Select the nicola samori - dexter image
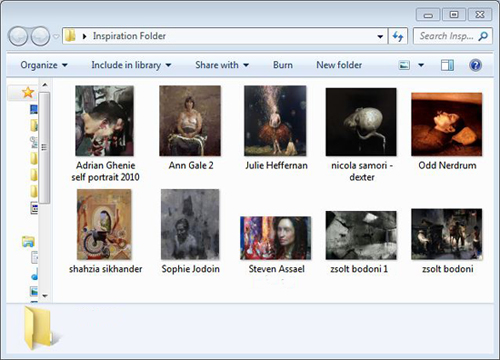The width and height of the screenshot is (500, 360). 361,122
